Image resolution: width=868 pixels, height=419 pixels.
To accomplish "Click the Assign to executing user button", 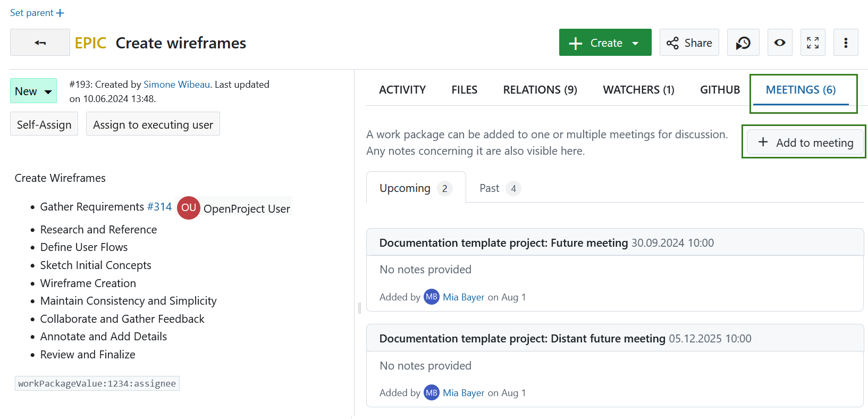I will (x=153, y=124).
